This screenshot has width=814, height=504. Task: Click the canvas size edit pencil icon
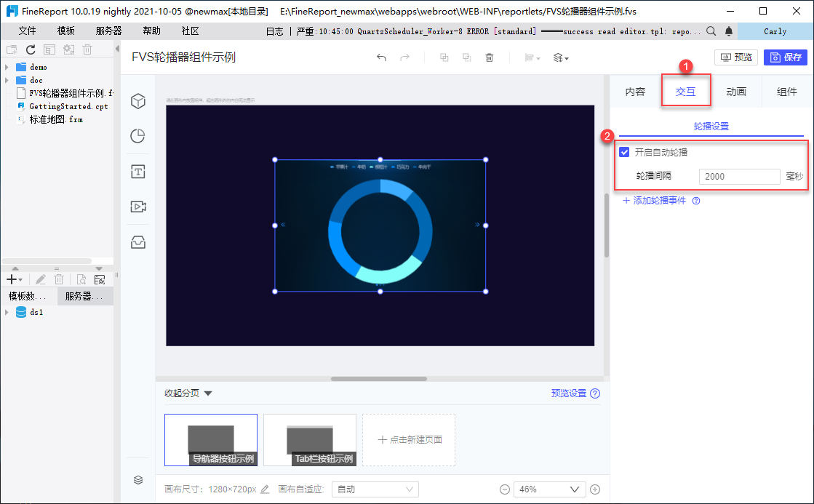coord(265,489)
